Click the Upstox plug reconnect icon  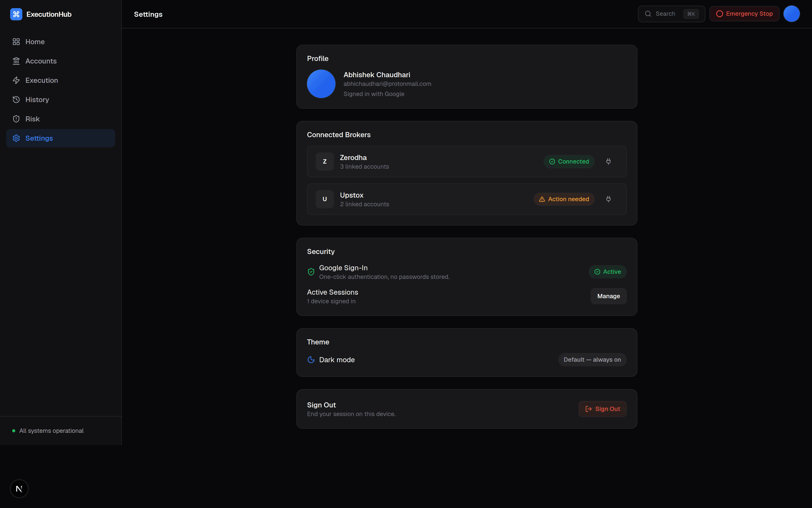(608, 199)
